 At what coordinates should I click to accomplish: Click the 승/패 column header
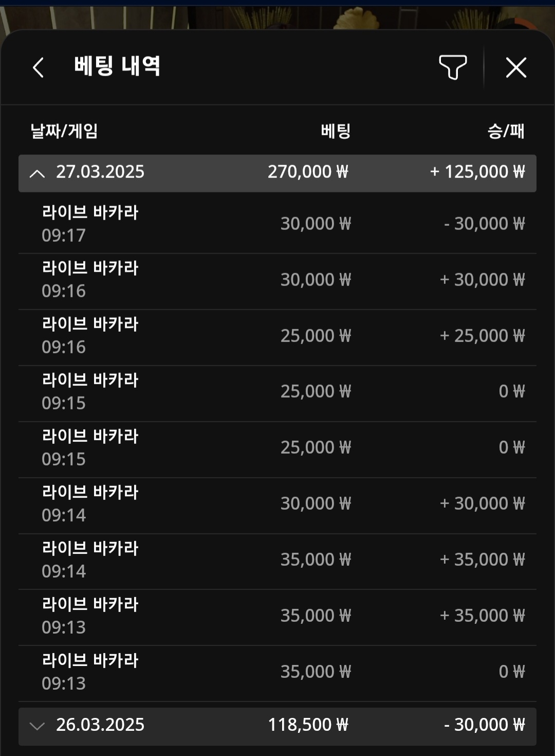coord(506,131)
